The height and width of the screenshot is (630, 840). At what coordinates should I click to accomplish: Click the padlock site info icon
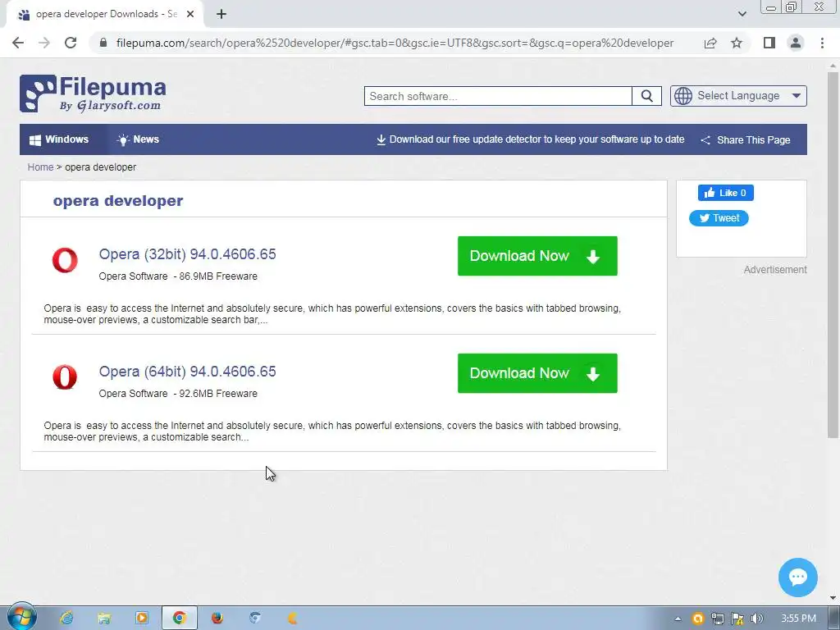point(103,43)
